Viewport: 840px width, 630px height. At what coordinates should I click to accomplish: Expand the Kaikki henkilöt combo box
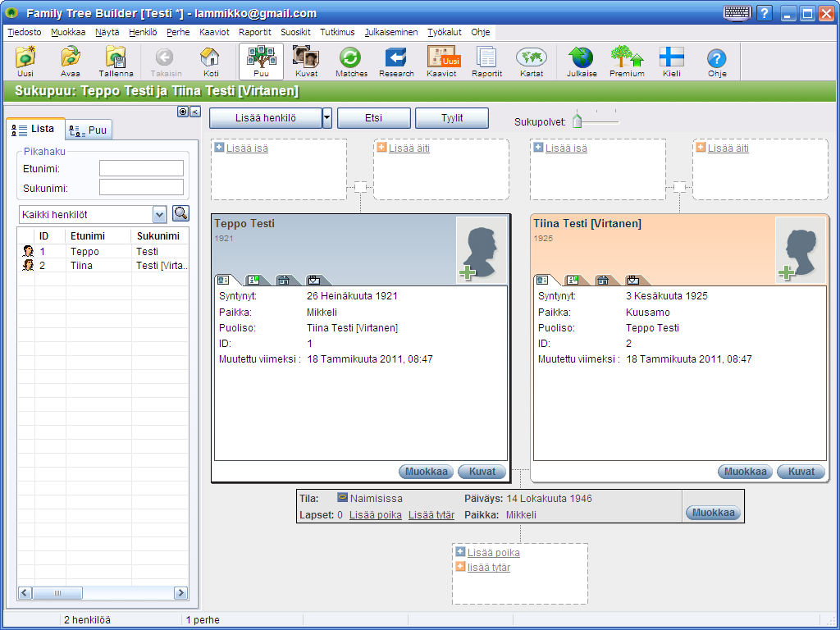point(160,215)
